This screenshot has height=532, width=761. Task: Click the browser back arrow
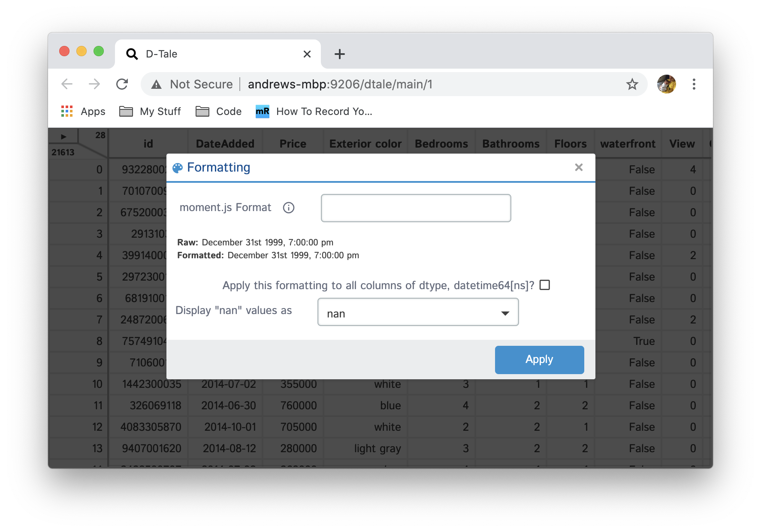[x=67, y=84]
